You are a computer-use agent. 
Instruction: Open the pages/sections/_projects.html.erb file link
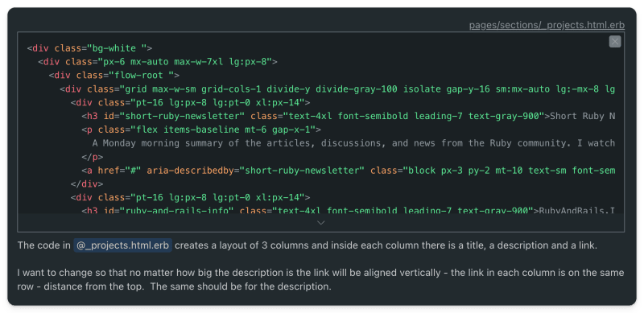pos(547,25)
